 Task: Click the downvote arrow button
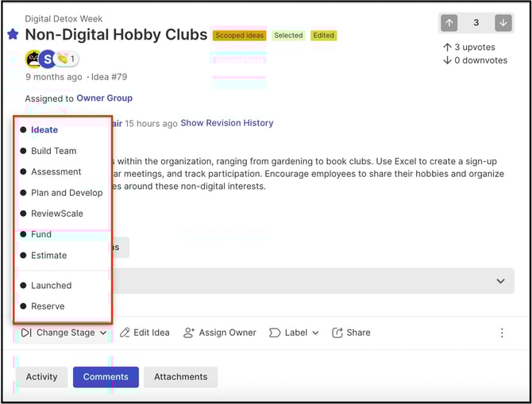coord(503,23)
